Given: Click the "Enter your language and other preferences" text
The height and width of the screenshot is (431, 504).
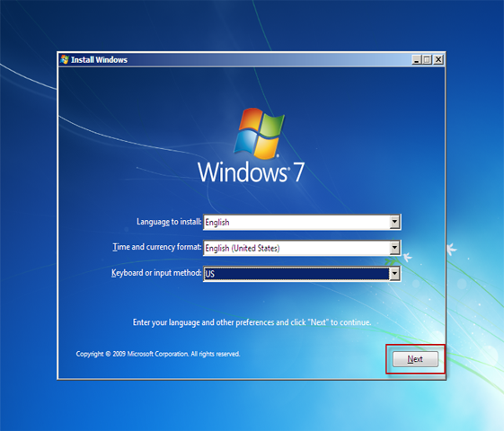Looking at the screenshot, I should (x=252, y=322).
